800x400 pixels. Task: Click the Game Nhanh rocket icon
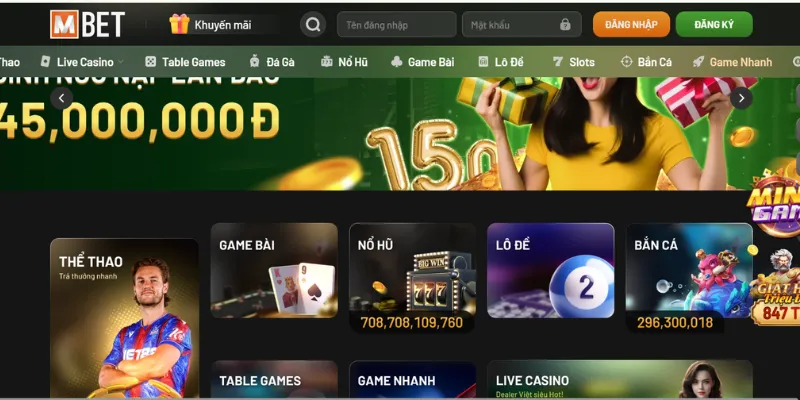[x=698, y=62]
